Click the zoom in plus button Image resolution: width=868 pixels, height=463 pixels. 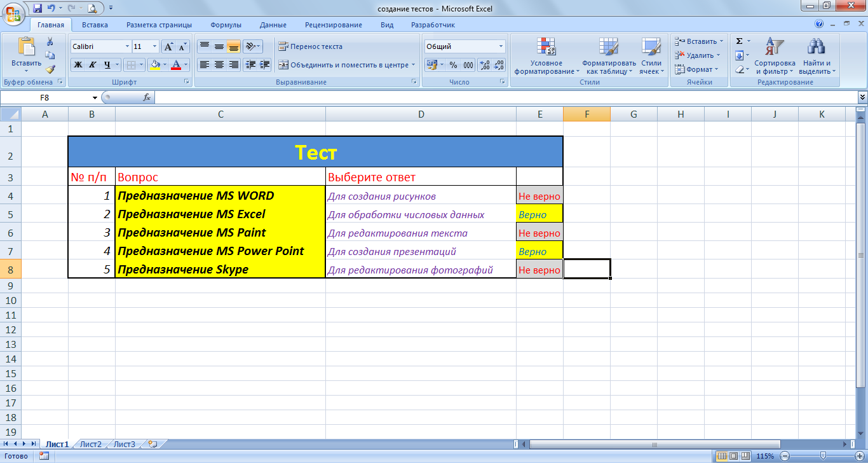pyautogui.click(x=860, y=456)
